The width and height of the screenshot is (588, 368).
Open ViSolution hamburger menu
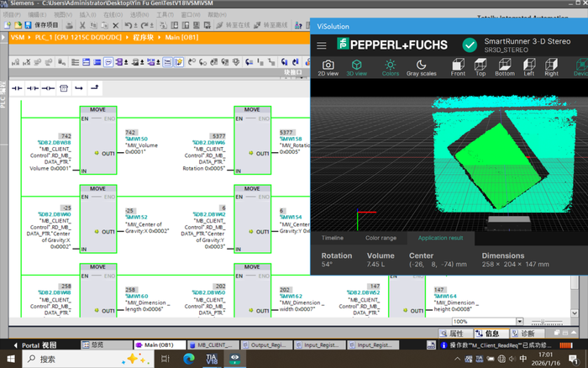[x=322, y=45]
